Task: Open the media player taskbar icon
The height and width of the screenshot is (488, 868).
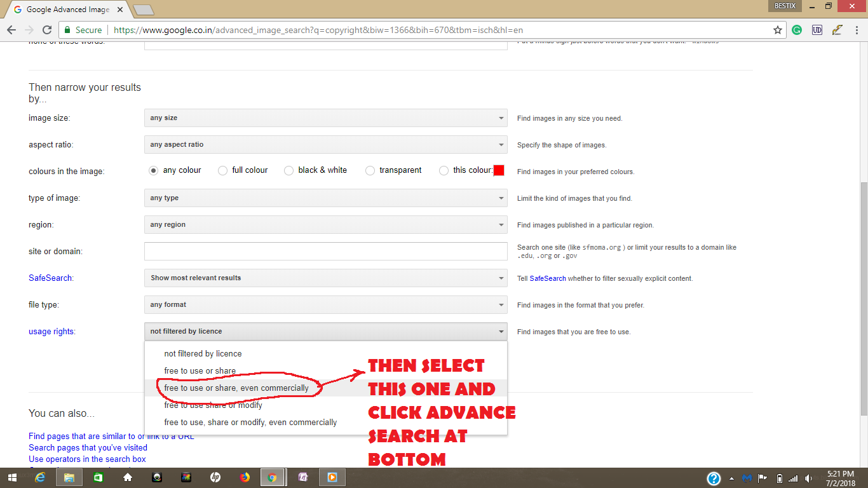Action: tap(332, 478)
